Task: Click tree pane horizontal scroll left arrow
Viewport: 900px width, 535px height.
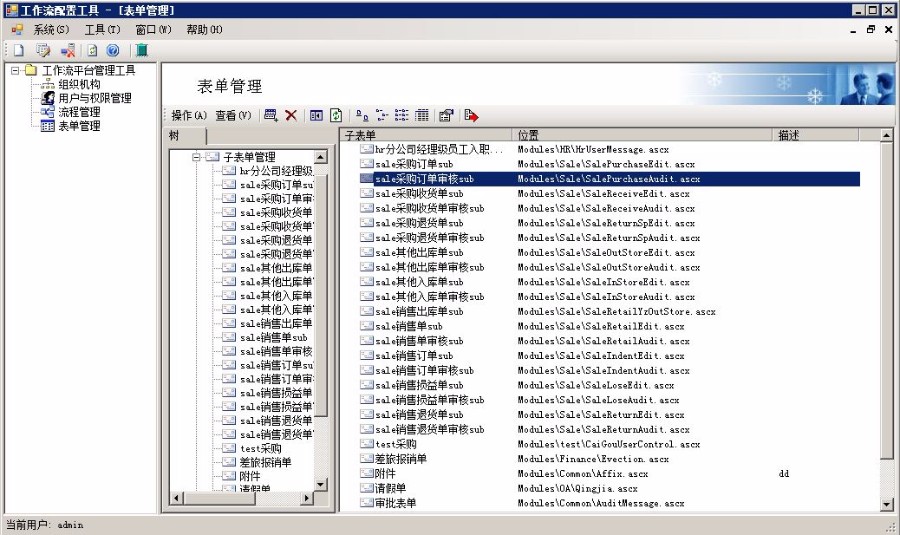Action: click(x=176, y=498)
